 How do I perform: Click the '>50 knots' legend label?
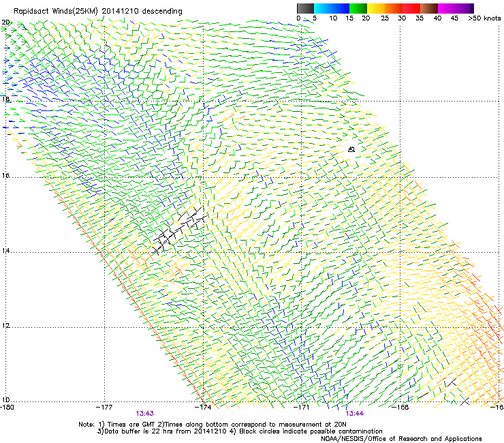[484, 18]
